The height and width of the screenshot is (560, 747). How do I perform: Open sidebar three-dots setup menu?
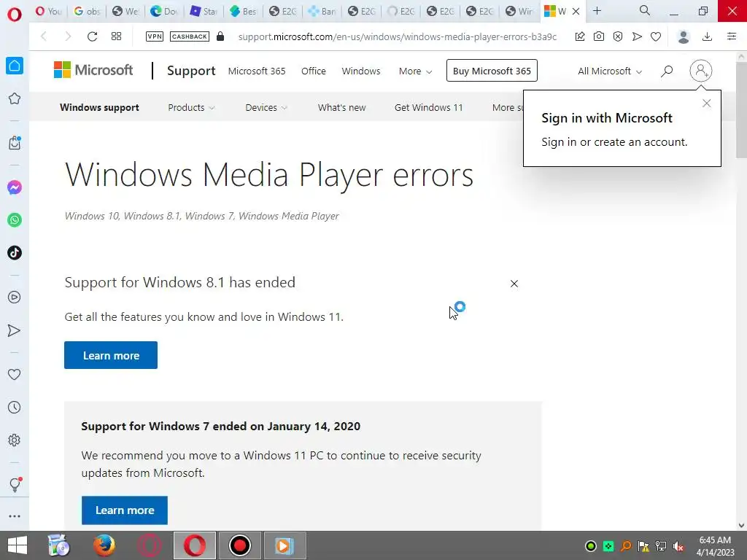click(15, 516)
